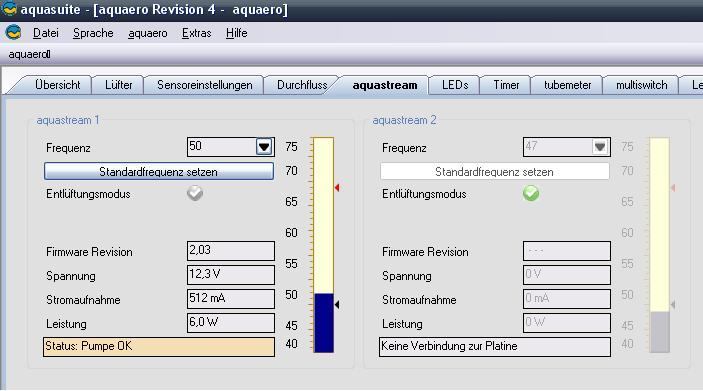The height and width of the screenshot is (391, 703).
Task: Click aquastream 2 Firmware Revision field
Action: (567, 251)
